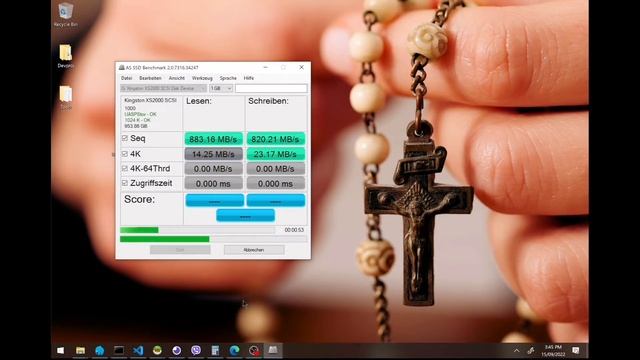Screen dimensions: 640x360
Task: Open the 1 GB test size dropdown
Action: 221,88
